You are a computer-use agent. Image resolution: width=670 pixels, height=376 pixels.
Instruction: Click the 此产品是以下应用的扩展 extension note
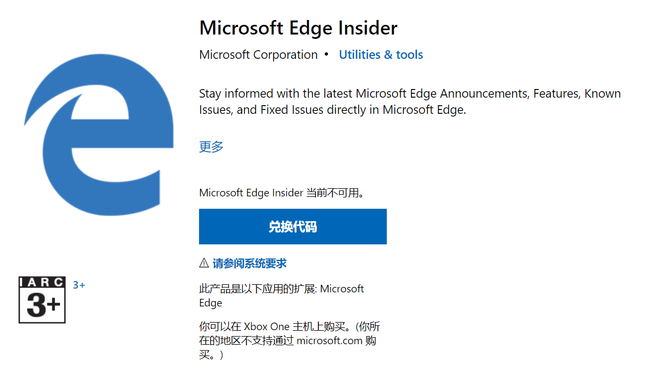pos(282,296)
